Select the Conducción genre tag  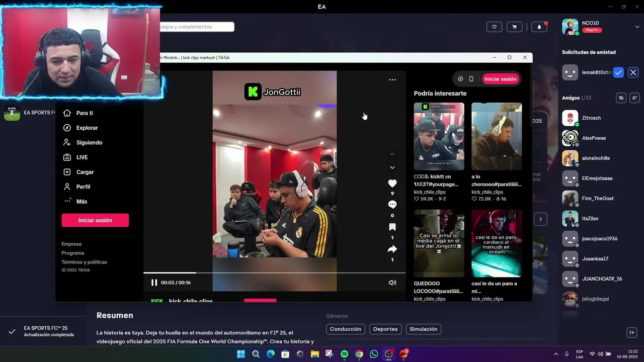coord(346,329)
